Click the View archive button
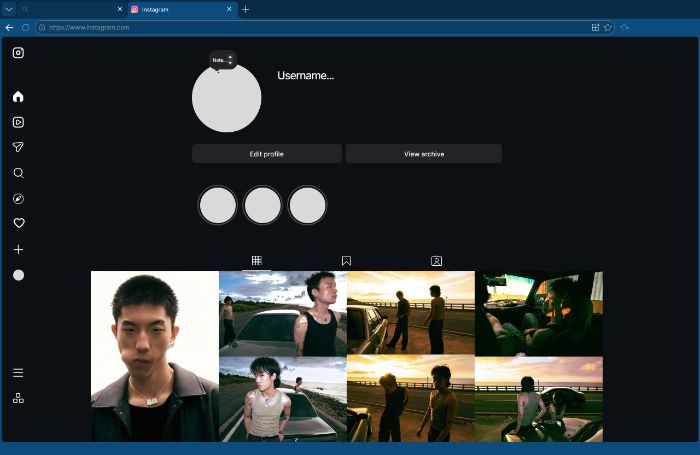700x455 pixels. pos(424,154)
